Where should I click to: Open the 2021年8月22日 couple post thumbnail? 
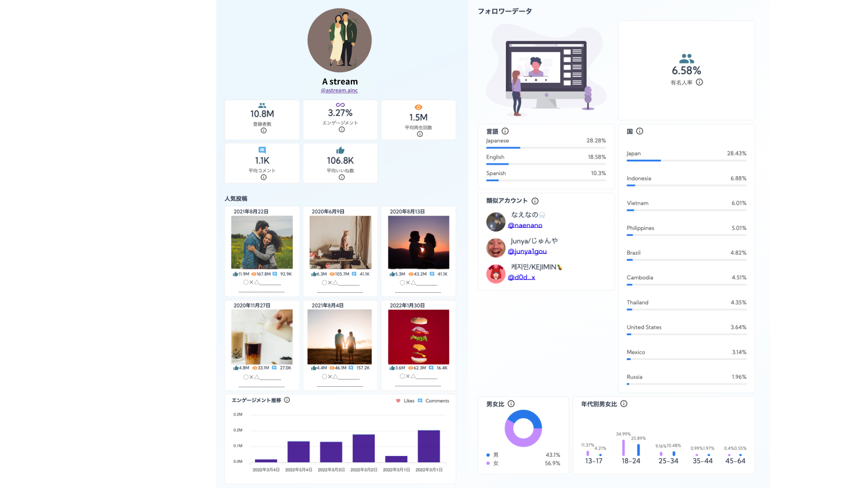pos(262,243)
